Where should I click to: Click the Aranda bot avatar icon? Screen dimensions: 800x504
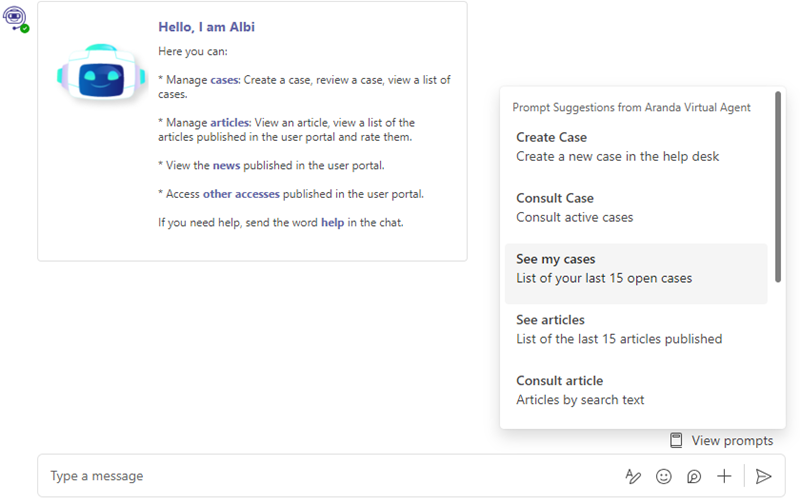(x=15, y=19)
